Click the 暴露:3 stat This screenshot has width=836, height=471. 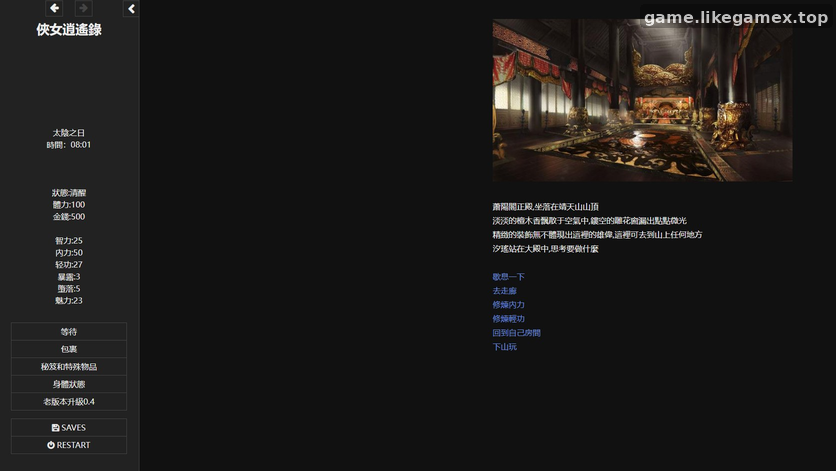(x=69, y=277)
